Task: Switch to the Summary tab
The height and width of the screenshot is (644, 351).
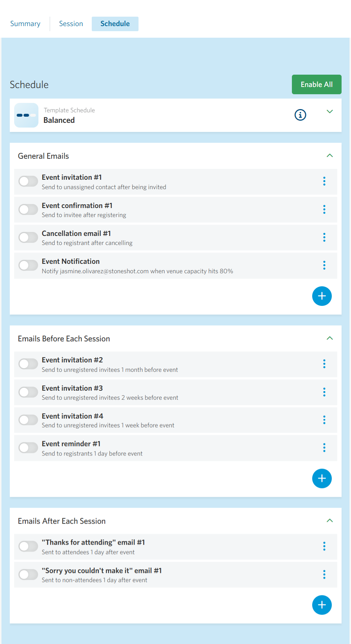Action: coord(25,24)
